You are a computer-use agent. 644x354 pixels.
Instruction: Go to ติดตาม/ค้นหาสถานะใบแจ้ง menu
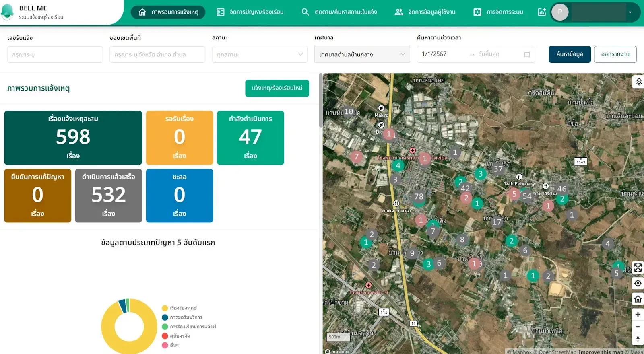pos(339,12)
